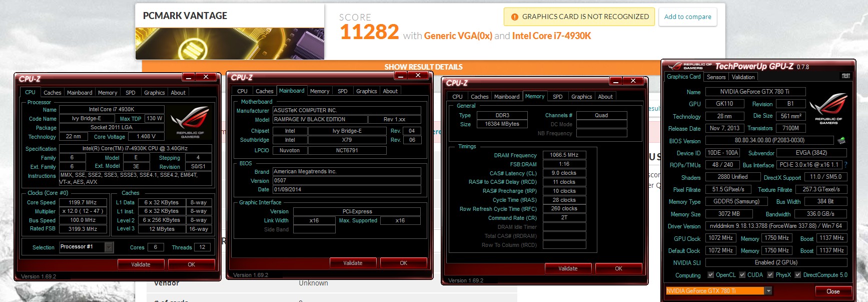Image resolution: width=868 pixels, height=302 pixels.
Task: Click OK in the CPU-Z Memory window
Action: [618, 268]
